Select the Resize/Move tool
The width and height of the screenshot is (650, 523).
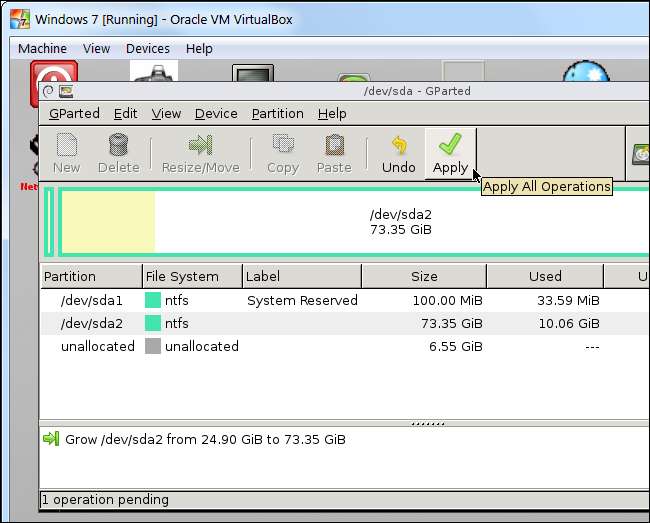pos(200,153)
